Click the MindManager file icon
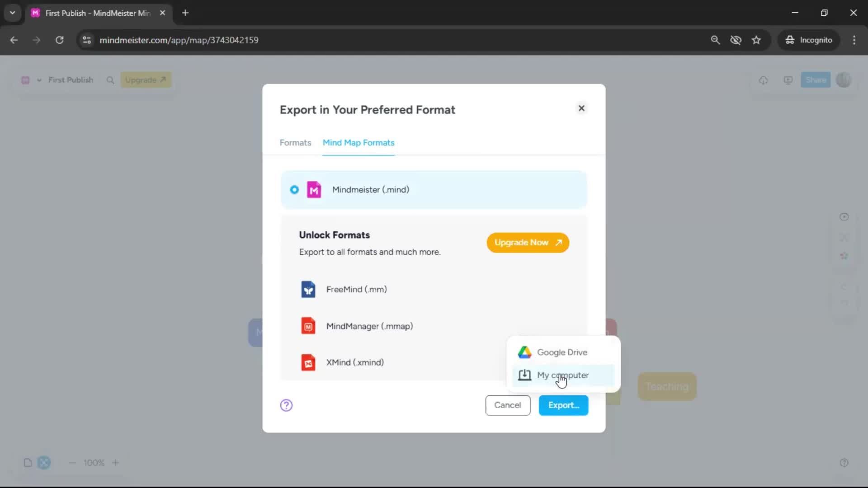Image resolution: width=868 pixels, height=488 pixels. coord(308,326)
